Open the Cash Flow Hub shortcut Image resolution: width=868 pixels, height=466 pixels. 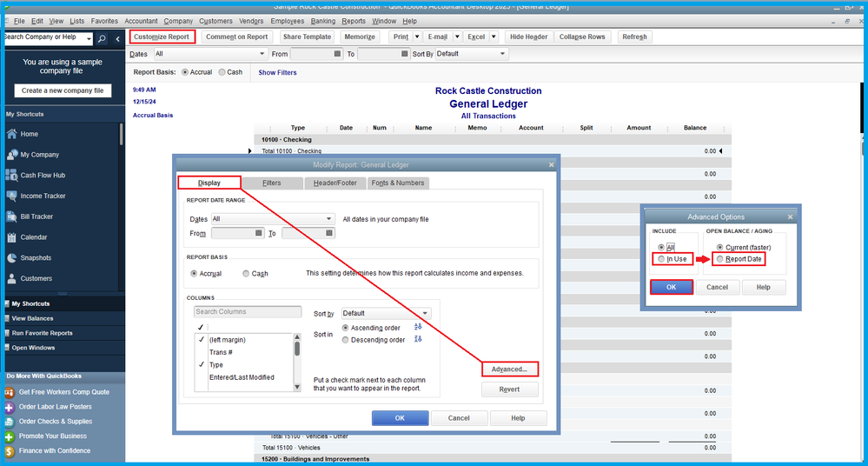click(x=43, y=175)
